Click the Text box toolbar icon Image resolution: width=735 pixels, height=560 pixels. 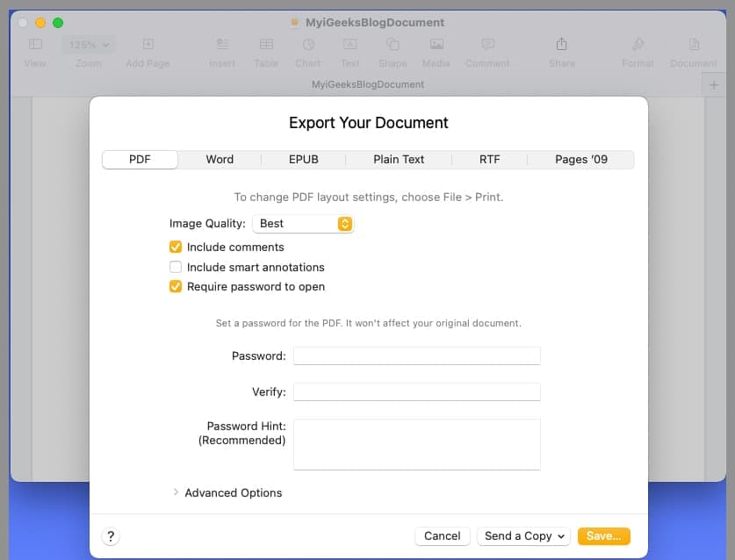[349, 44]
